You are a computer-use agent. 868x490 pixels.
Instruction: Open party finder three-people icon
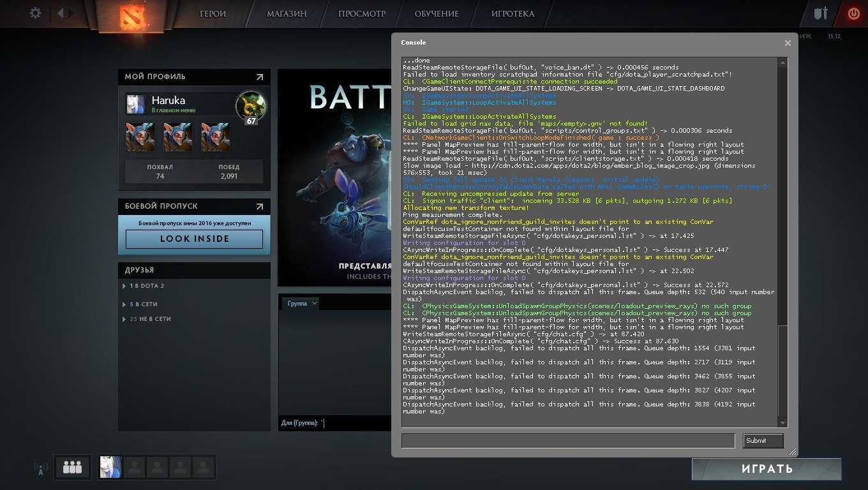tap(72, 468)
